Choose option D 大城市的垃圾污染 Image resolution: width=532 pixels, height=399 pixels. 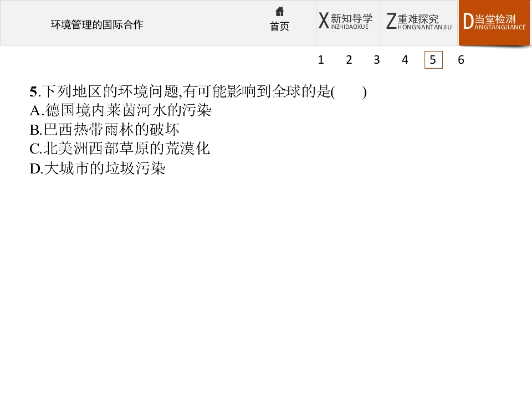[x=98, y=168]
